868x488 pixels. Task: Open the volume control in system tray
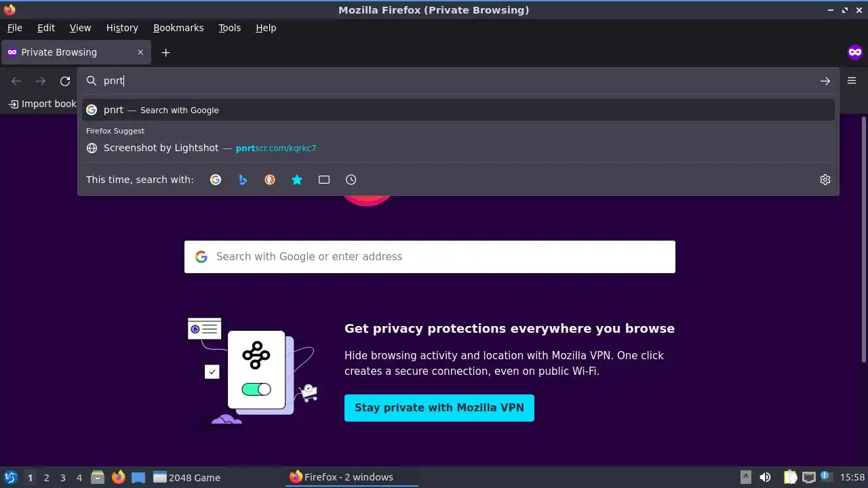coord(765,477)
